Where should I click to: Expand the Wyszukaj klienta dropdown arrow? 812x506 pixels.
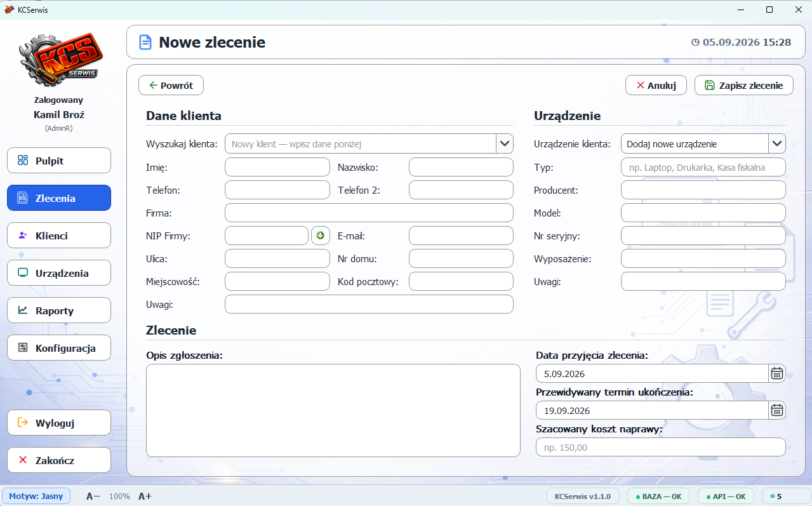pos(505,143)
